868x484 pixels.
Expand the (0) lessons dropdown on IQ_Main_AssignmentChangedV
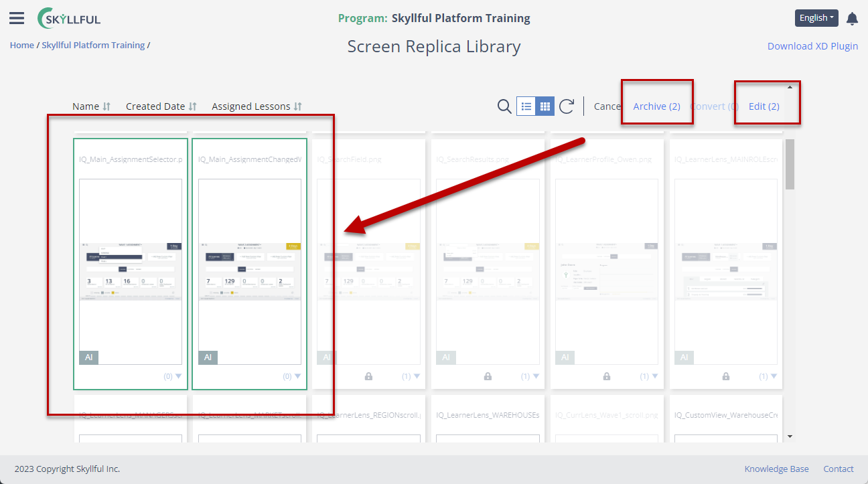click(292, 376)
